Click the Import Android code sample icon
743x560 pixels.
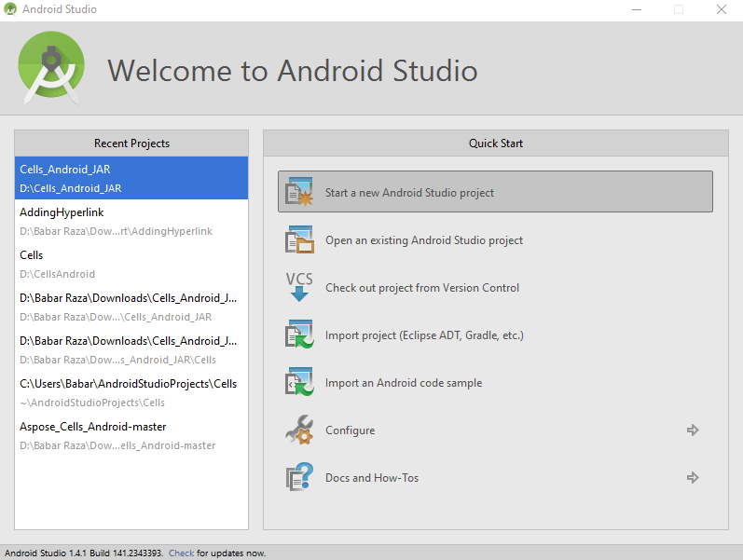[x=298, y=383]
